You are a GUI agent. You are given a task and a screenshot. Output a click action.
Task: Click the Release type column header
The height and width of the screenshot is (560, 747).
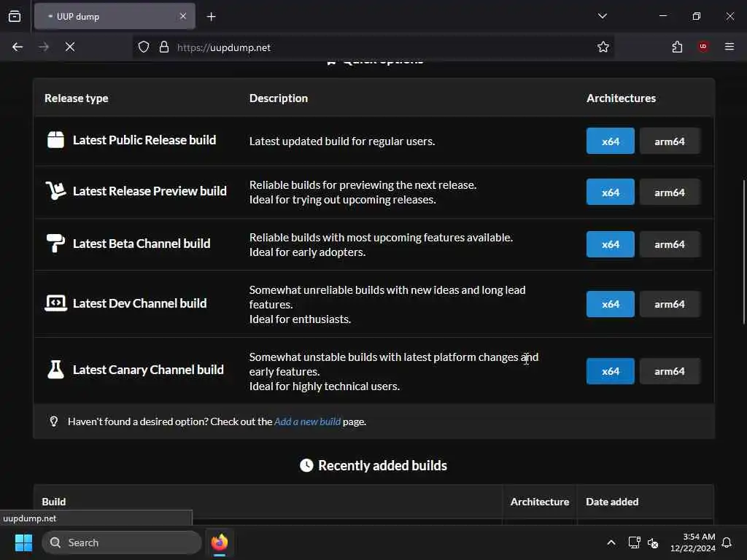click(x=76, y=98)
